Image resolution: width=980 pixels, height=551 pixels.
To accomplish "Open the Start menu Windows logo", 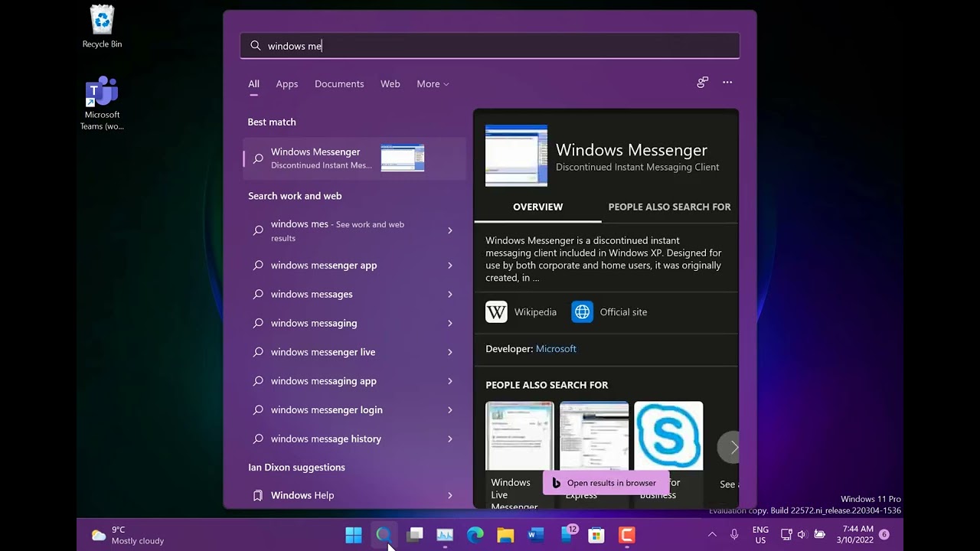I will [x=354, y=535].
